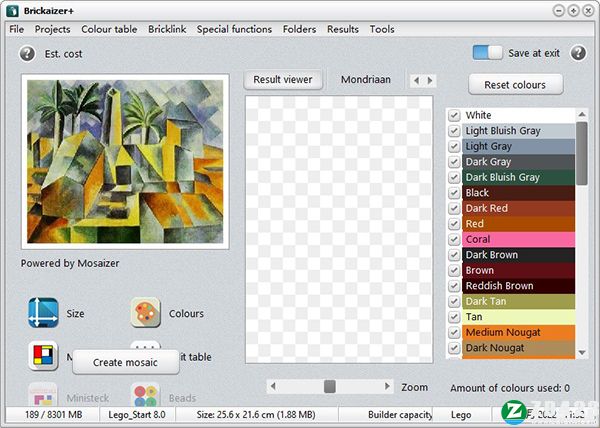This screenshot has width=600, height=428.
Task: Click the colour list scrollbar thumb
Action: pos(582,153)
